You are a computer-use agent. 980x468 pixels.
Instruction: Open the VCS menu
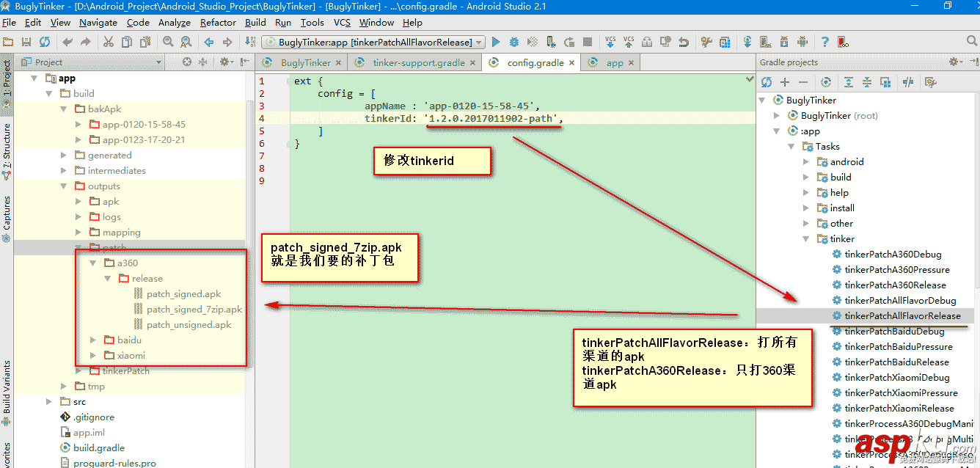pyautogui.click(x=342, y=23)
